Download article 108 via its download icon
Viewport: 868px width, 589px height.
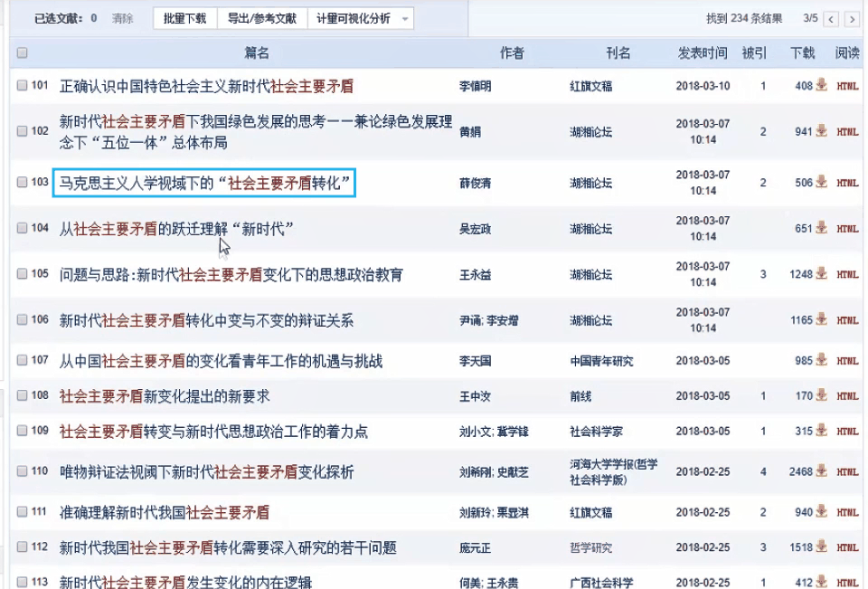coord(822,395)
